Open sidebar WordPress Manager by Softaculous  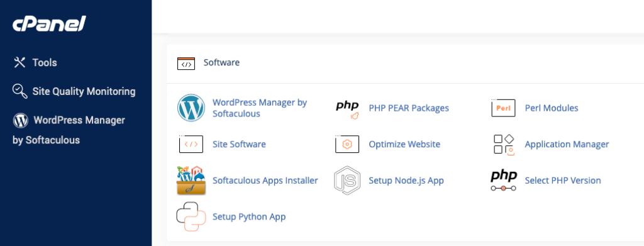click(x=69, y=130)
